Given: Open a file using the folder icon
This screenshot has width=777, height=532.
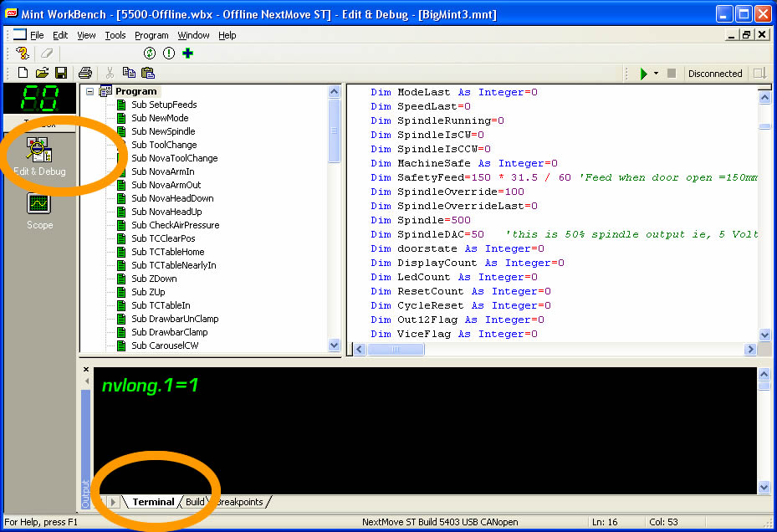Looking at the screenshot, I should coord(42,73).
